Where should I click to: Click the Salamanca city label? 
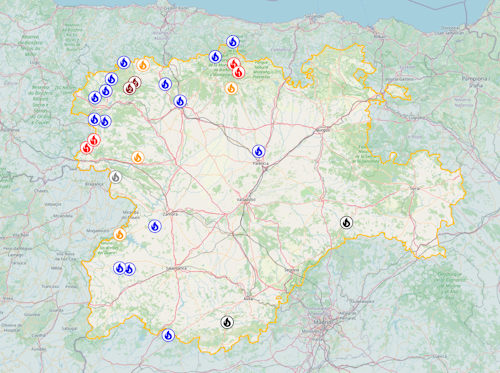177,268
